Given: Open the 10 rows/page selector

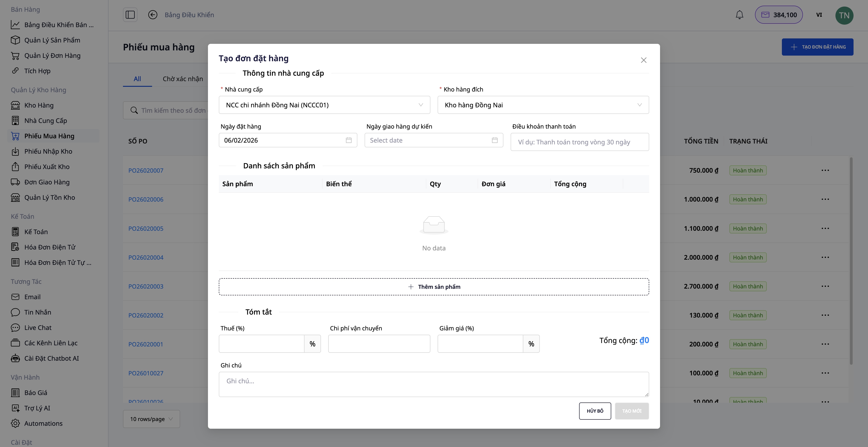Looking at the screenshot, I should (151, 419).
